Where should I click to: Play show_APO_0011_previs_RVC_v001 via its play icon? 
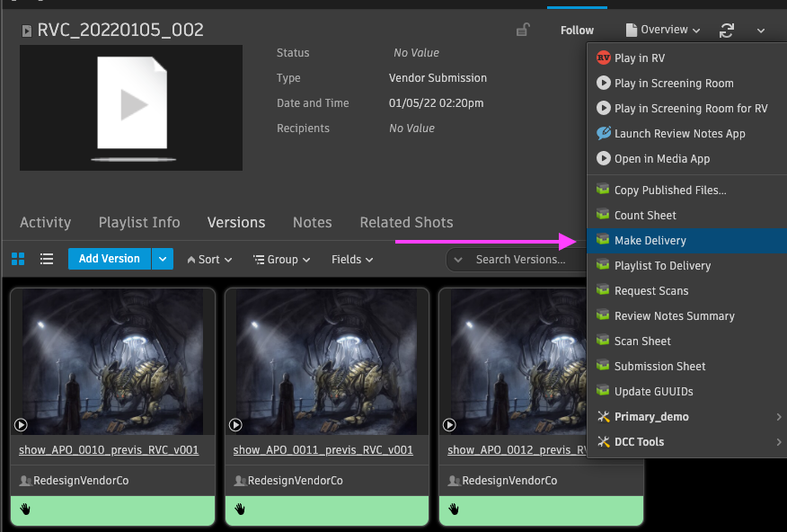235,425
